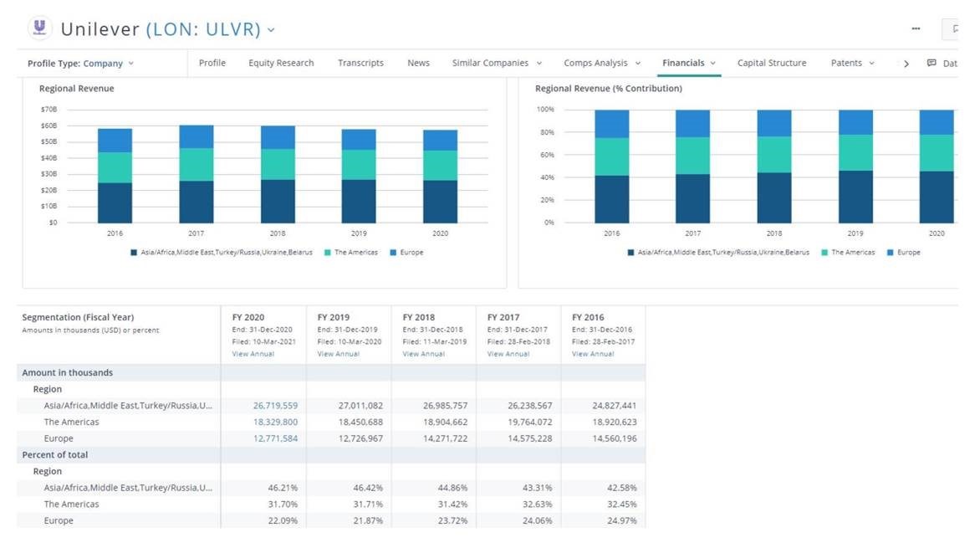Screen dimensions: 980x548
Task: Go to the Capital Structure tab
Action: [771, 64]
